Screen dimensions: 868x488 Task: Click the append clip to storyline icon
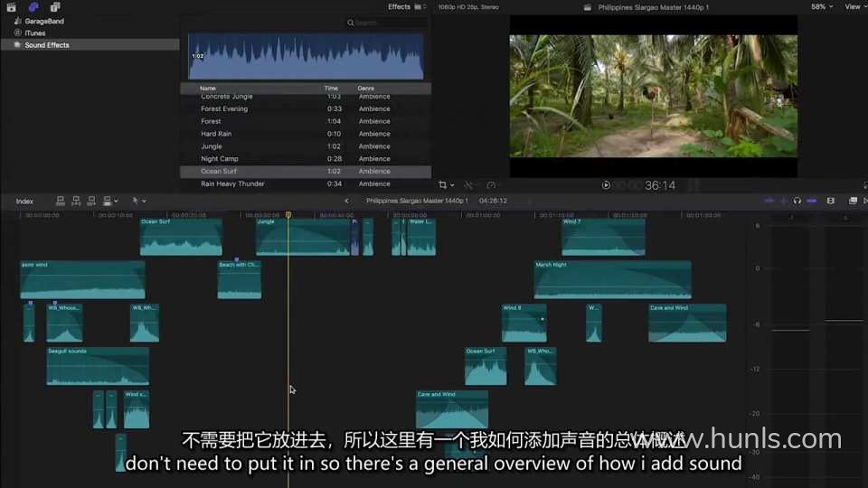[91, 201]
